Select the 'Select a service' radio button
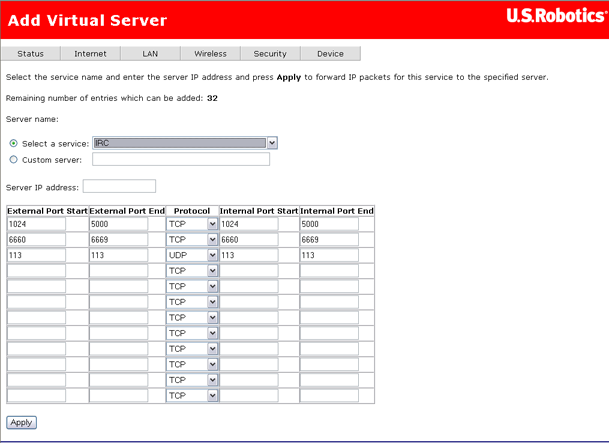This screenshot has width=609, height=443. 13,143
